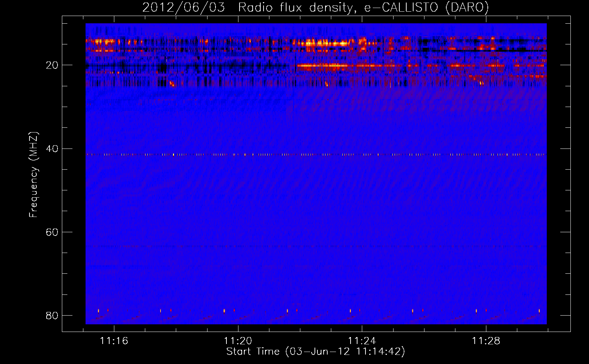Click the plot title '2012/06/03 Radio flux density, e-CALLISTO (DARO)'

315,8
